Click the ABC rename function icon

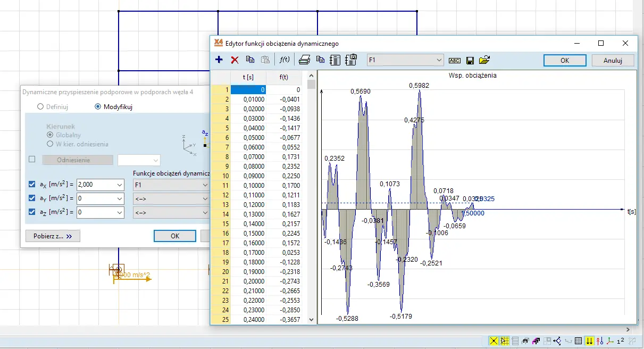click(455, 61)
